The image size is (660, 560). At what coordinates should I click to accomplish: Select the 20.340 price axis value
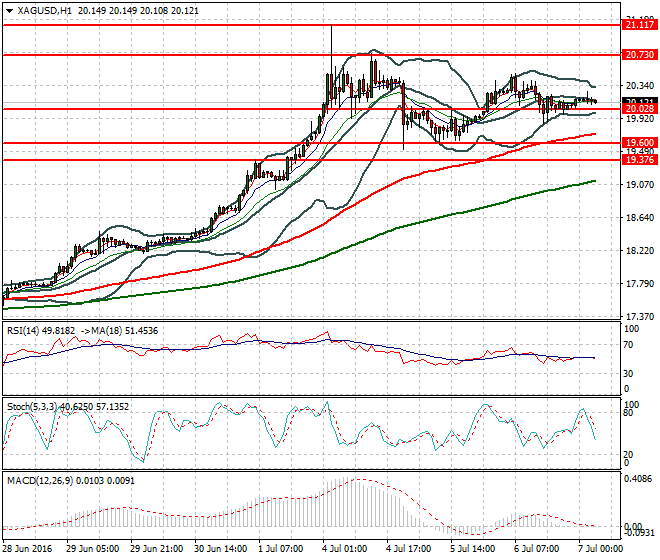pos(640,86)
